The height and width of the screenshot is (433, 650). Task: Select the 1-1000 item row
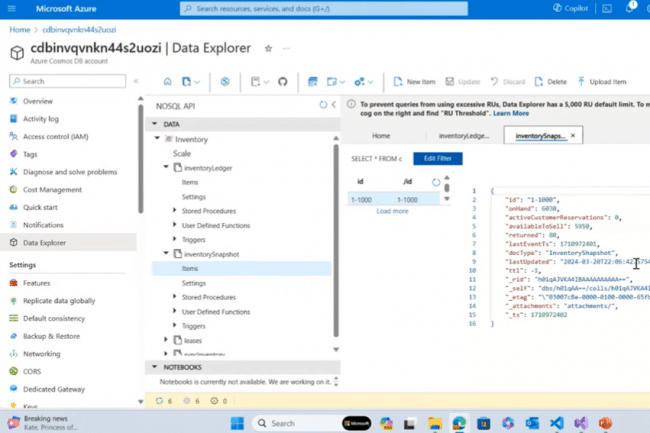[393, 200]
